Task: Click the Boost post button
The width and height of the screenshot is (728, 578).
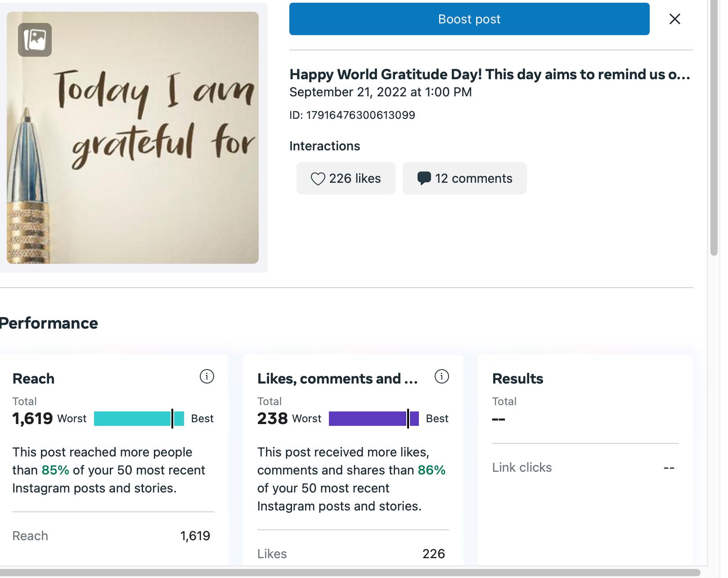Action: [x=469, y=19]
